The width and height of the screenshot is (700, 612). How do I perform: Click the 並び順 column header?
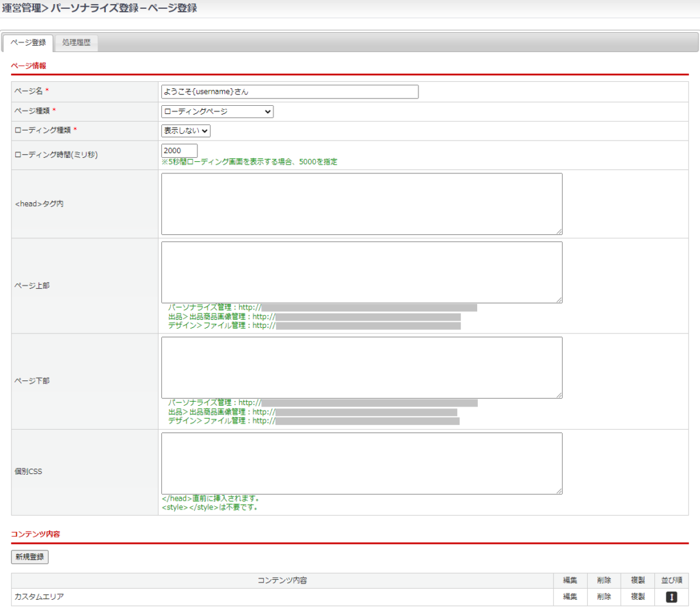671,581
